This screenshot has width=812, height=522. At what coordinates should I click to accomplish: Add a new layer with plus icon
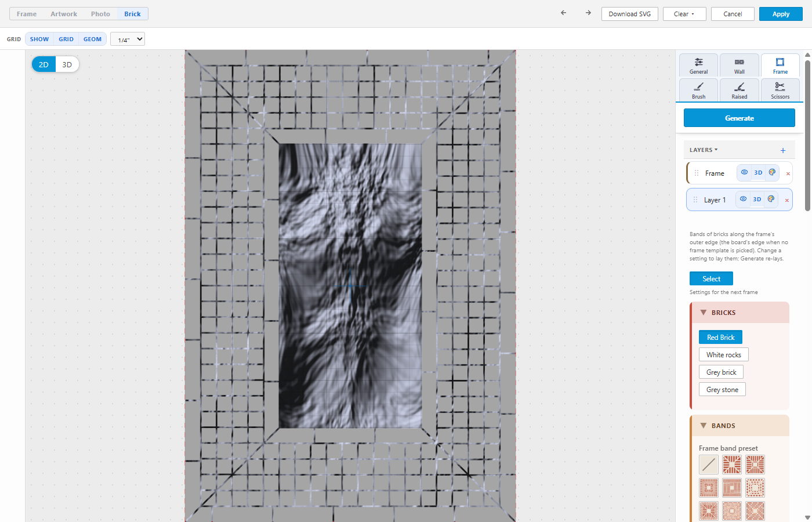[783, 150]
